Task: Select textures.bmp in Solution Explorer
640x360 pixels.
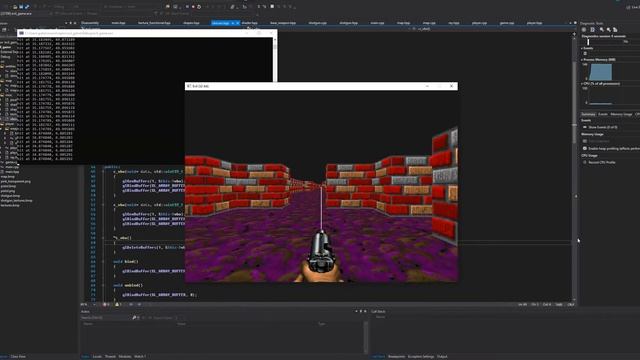Action: click(x=10, y=206)
